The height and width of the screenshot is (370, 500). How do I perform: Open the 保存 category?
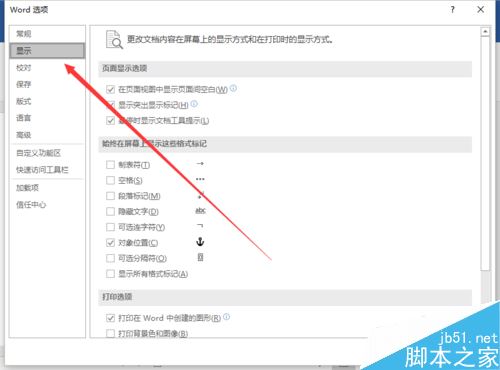pyautogui.click(x=47, y=84)
